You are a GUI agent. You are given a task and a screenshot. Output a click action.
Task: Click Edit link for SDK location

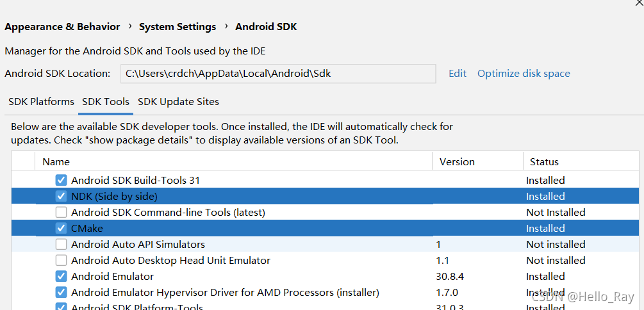click(x=458, y=73)
